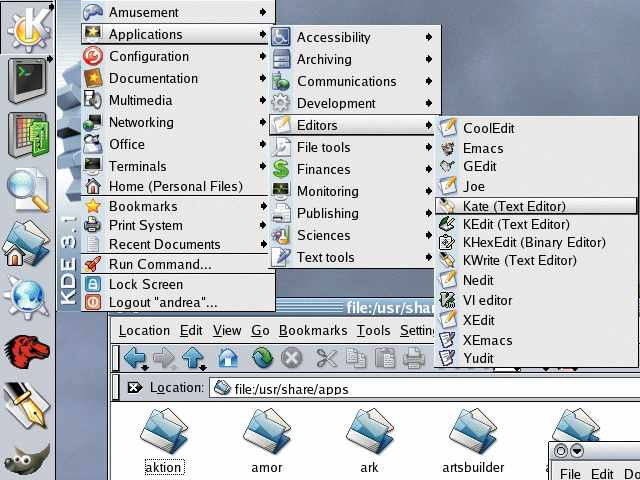Launch VI editor from menu
Viewport: 640px width, 480px height.
536,300
